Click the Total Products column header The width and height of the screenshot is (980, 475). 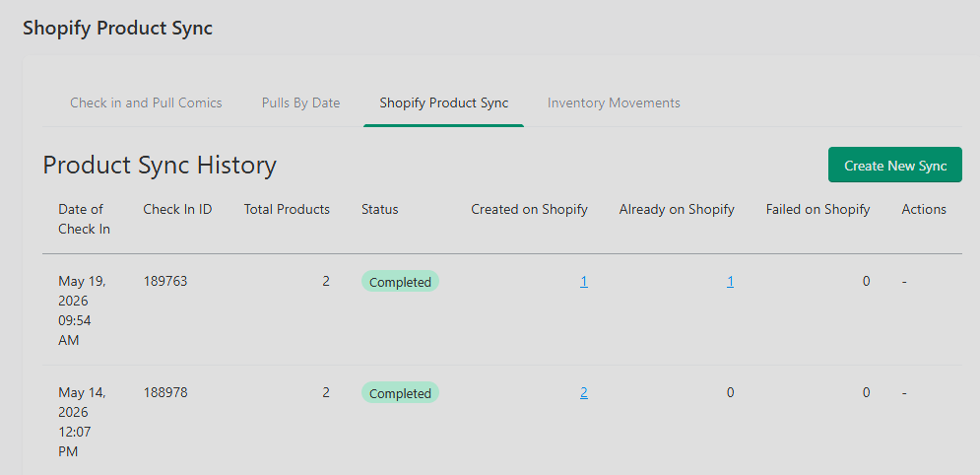(x=287, y=209)
